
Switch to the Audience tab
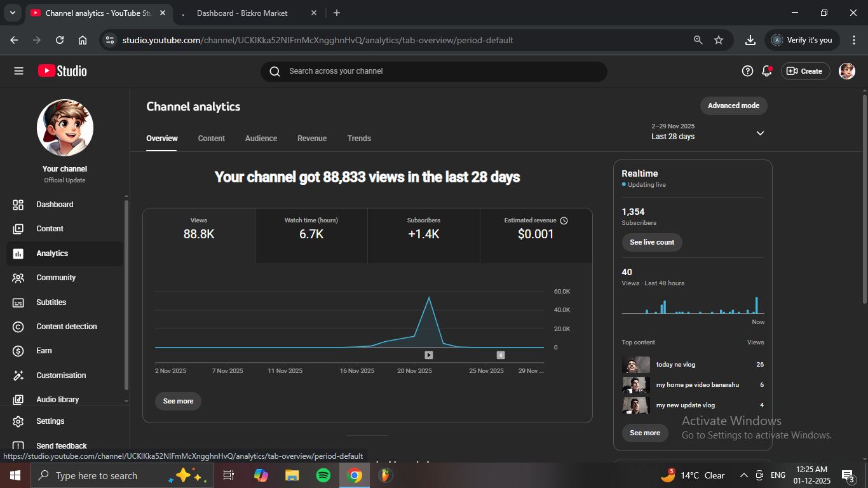pos(261,139)
